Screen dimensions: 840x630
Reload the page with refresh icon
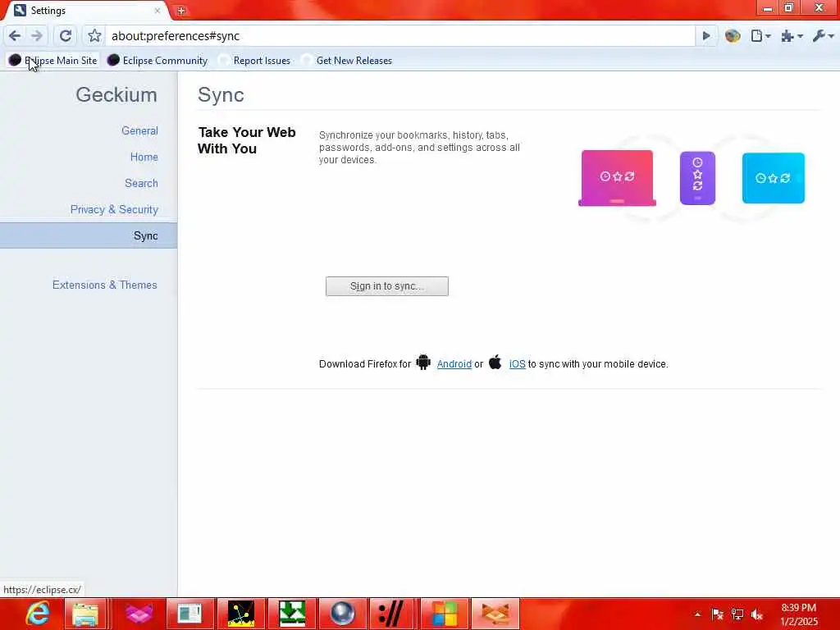66,36
